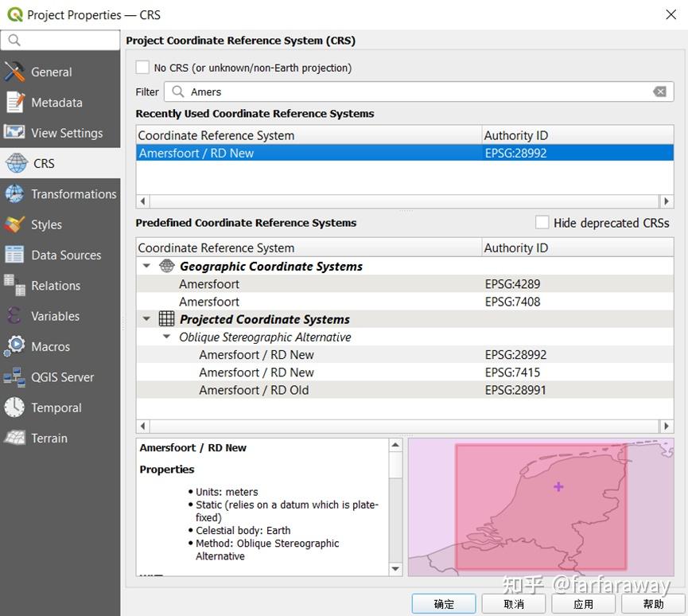Click the QGIS Server icon
Viewport: 688px width, 616px height.
(15, 377)
